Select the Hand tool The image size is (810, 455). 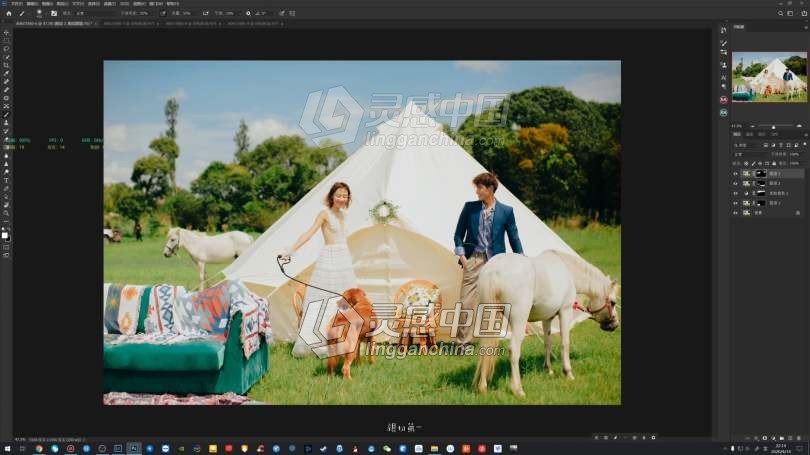tap(6, 205)
